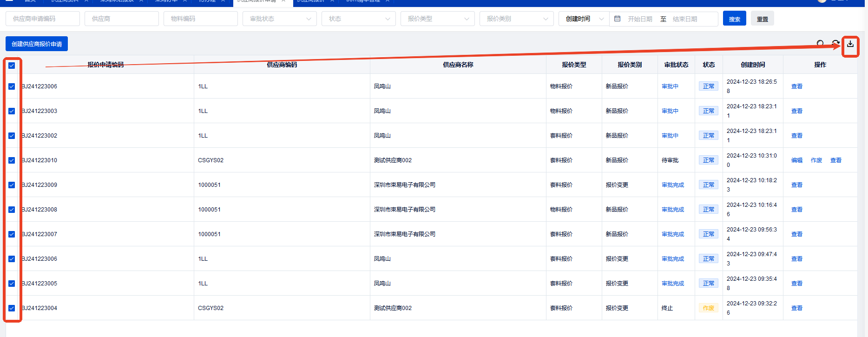
Task: Click the 报价申请编码 column header
Action: click(105, 65)
